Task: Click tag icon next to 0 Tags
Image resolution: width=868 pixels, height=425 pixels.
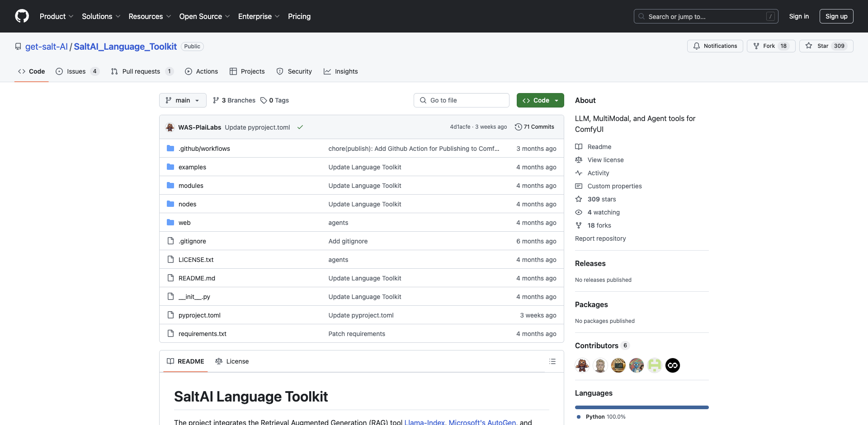Action: coord(264,100)
